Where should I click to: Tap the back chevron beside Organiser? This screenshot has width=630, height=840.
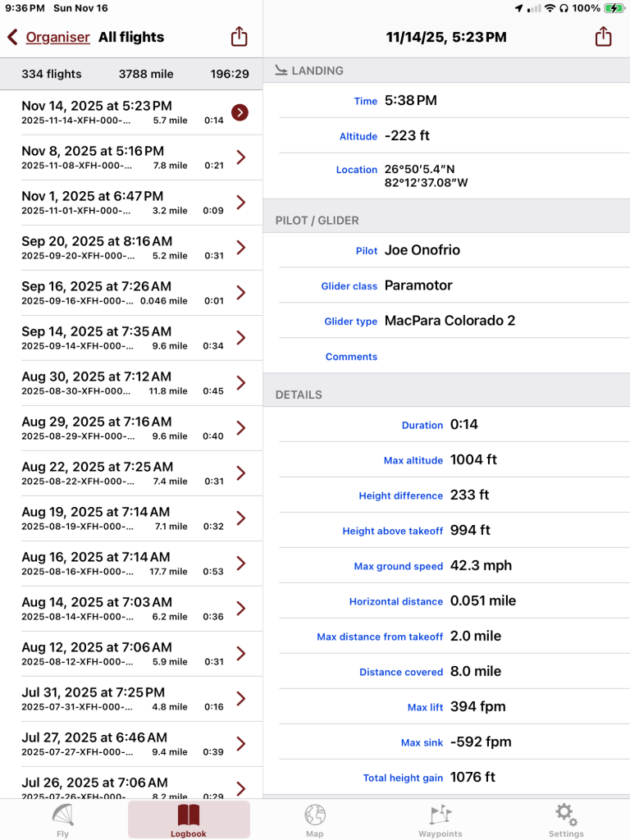click(x=12, y=37)
